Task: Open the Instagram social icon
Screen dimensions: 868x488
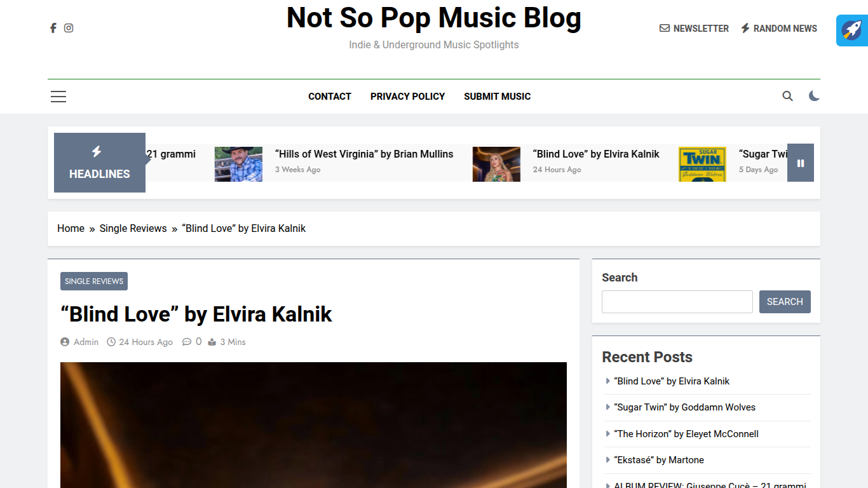Action: point(69,28)
